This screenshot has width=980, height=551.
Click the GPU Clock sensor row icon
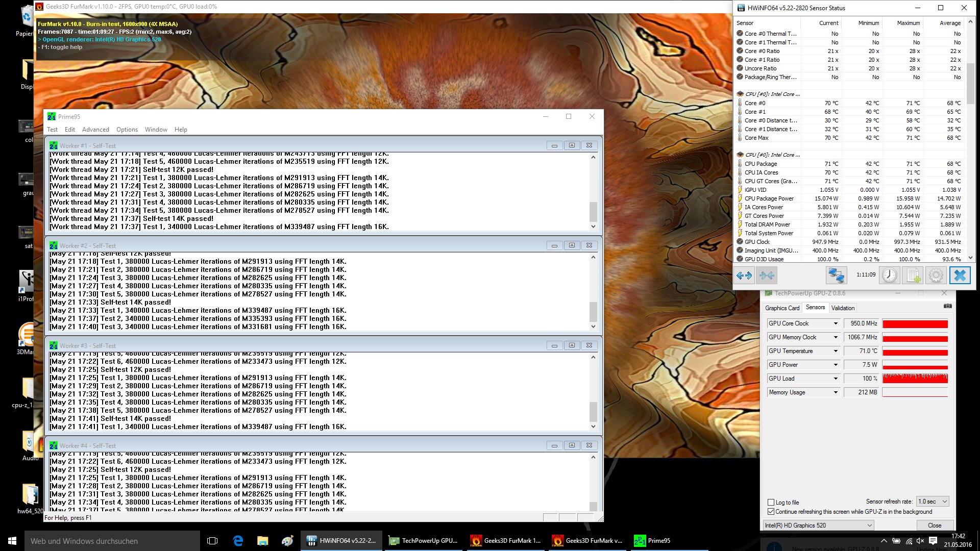coord(740,242)
